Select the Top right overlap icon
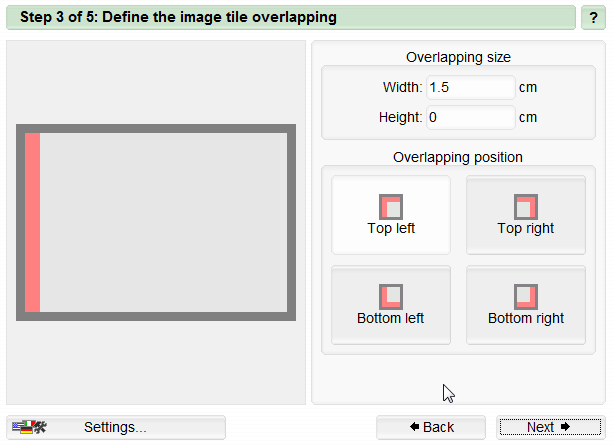614x446 pixels. click(526, 207)
